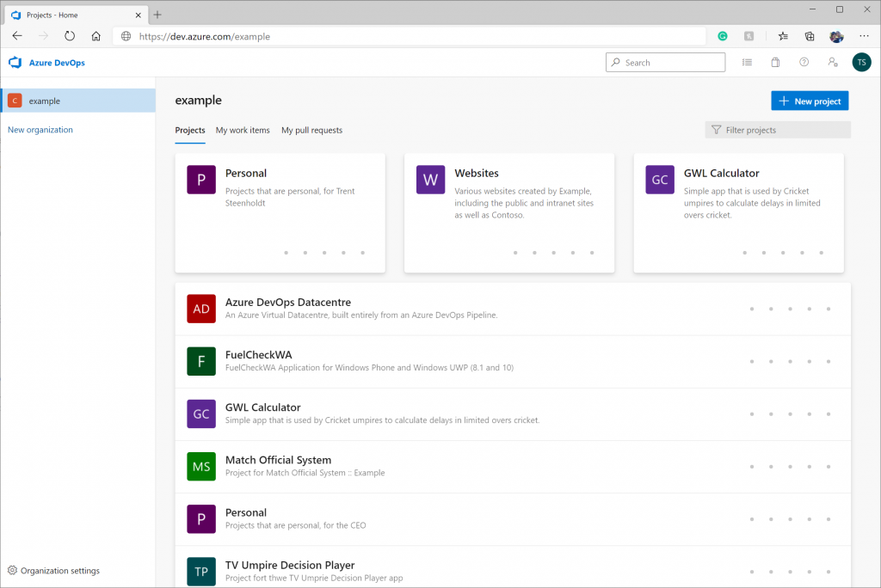This screenshot has width=881, height=588.
Task: Open the Match Official System project
Action: (x=278, y=460)
